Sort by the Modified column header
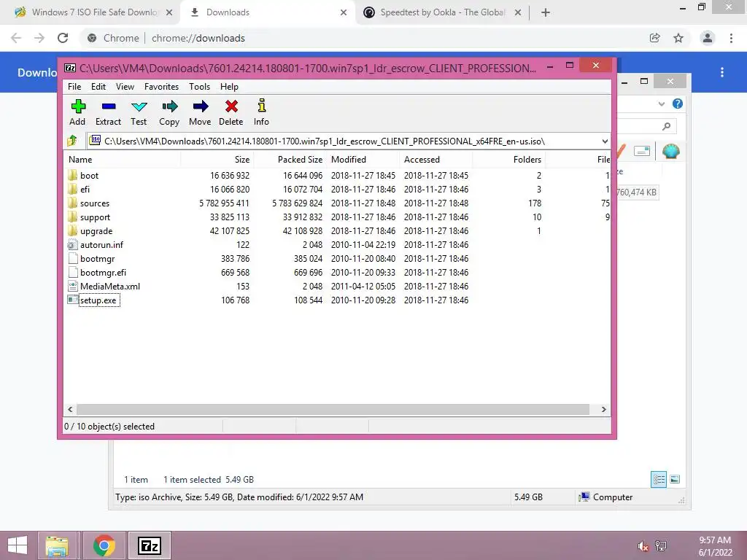 [x=363, y=160]
